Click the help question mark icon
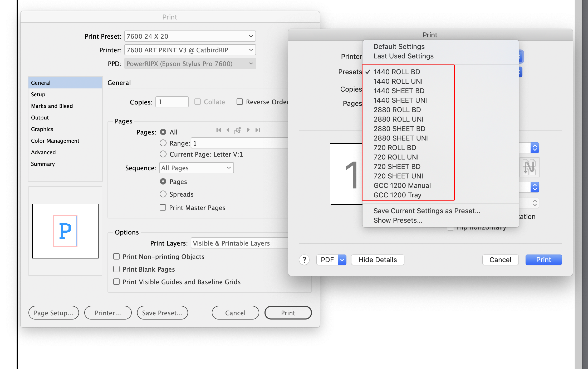The width and height of the screenshot is (588, 369). (x=304, y=260)
